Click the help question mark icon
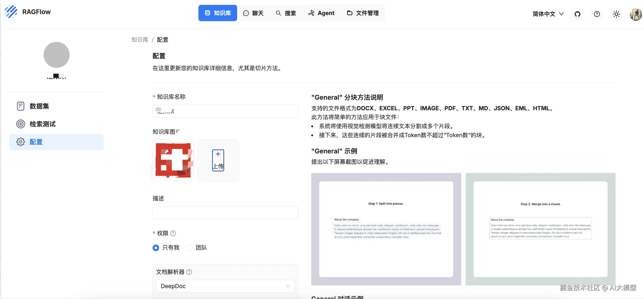644x299 pixels. click(597, 14)
